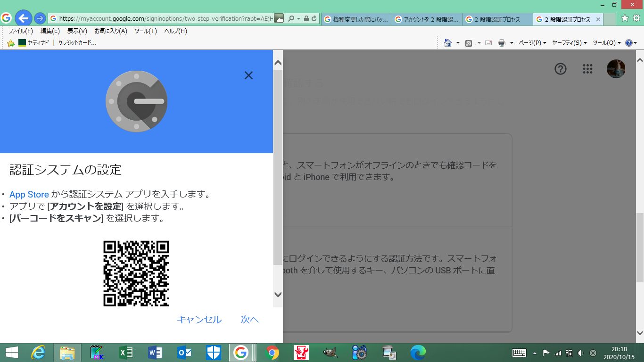Go forward with the IE forward arrow
Image resolution: width=644 pixels, height=362 pixels.
click(x=40, y=18)
